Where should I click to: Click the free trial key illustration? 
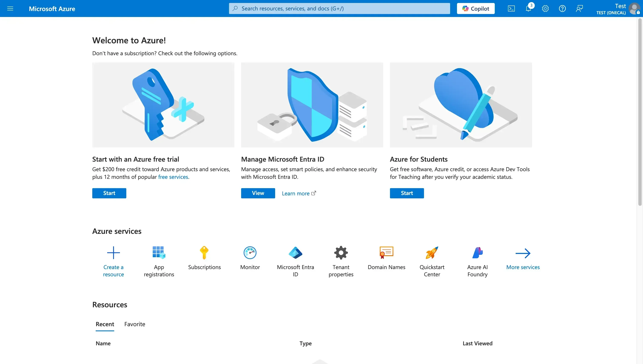163,105
